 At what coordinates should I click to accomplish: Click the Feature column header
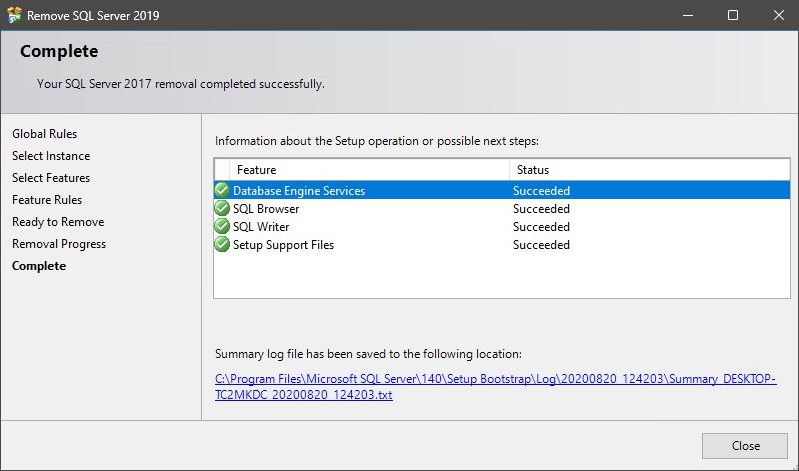[x=369, y=170]
